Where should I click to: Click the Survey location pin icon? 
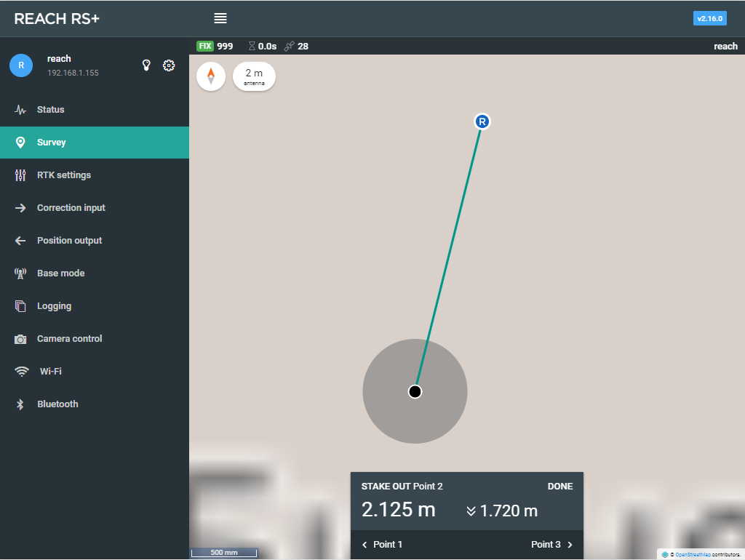coord(20,143)
